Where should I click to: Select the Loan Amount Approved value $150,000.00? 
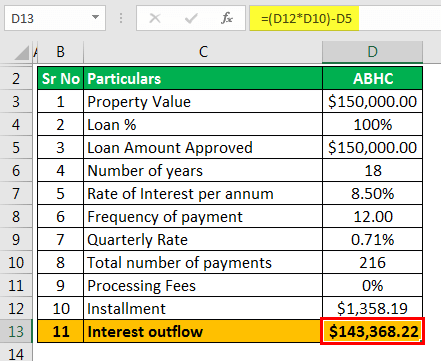pyautogui.click(x=373, y=147)
